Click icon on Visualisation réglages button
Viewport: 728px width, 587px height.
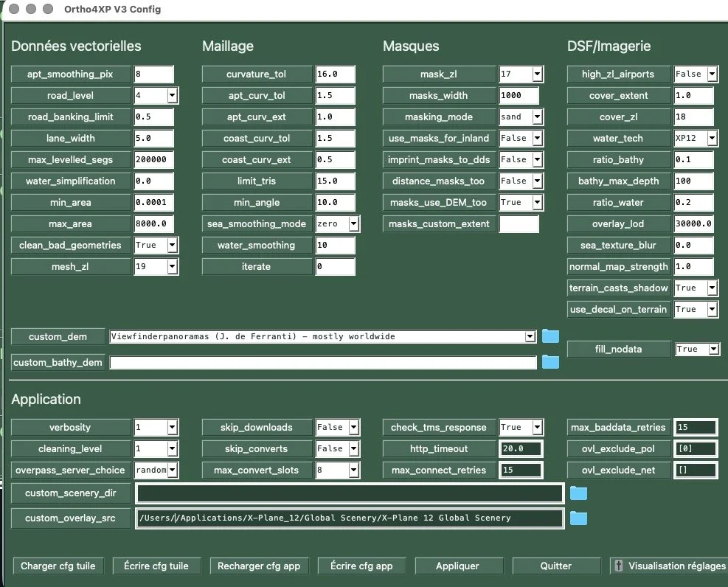click(x=618, y=566)
